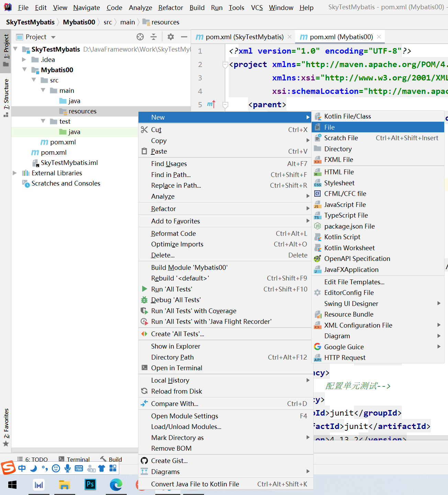Collapse the Mybatis00 module node
Image resolution: width=448 pixels, height=495 pixels.
click(x=24, y=70)
